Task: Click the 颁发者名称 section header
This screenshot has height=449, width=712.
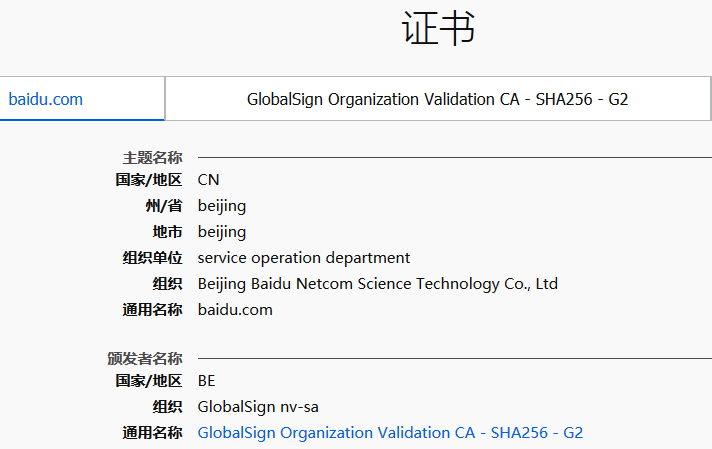Action: [145, 358]
